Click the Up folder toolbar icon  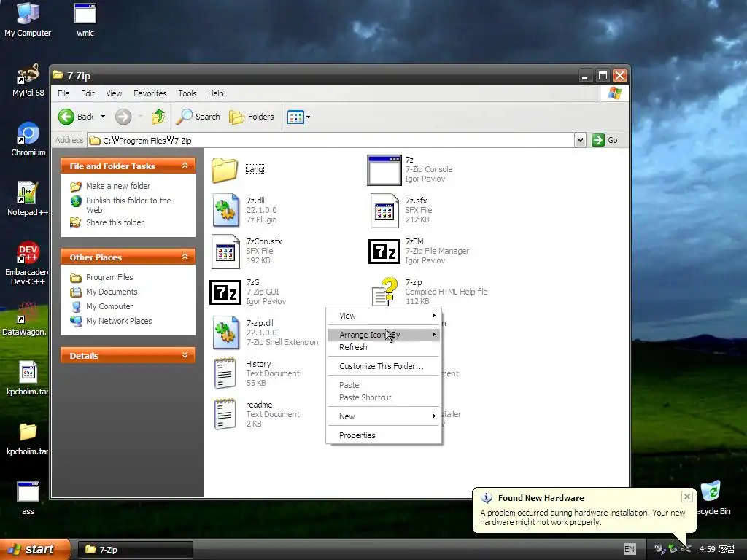pyautogui.click(x=158, y=117)
